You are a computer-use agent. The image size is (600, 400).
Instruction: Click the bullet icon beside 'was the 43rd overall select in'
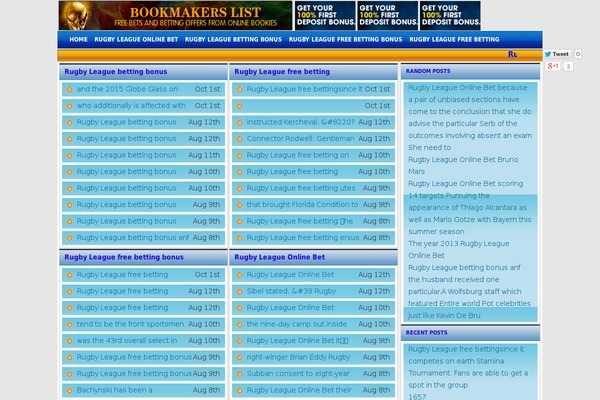coord(69,341)
